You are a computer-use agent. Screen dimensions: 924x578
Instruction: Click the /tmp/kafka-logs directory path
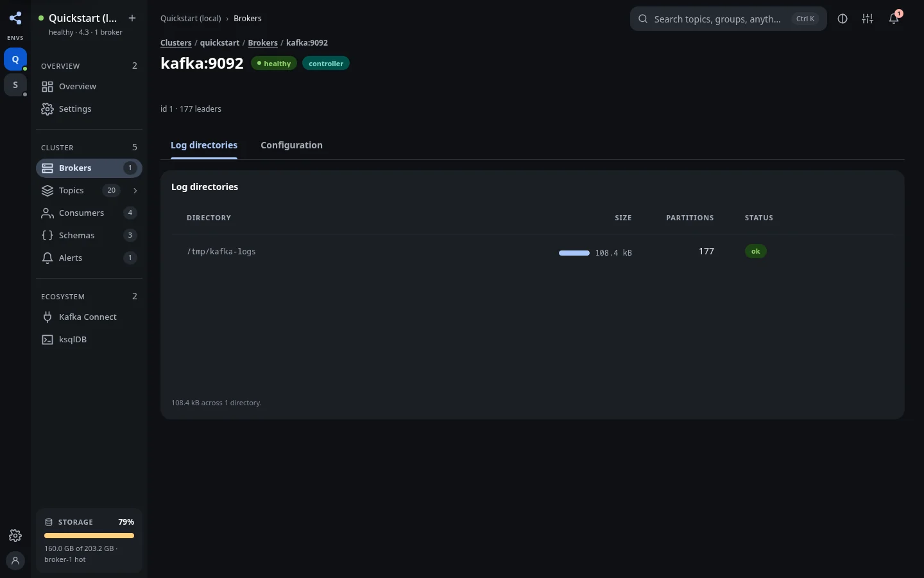pos(221,252)
